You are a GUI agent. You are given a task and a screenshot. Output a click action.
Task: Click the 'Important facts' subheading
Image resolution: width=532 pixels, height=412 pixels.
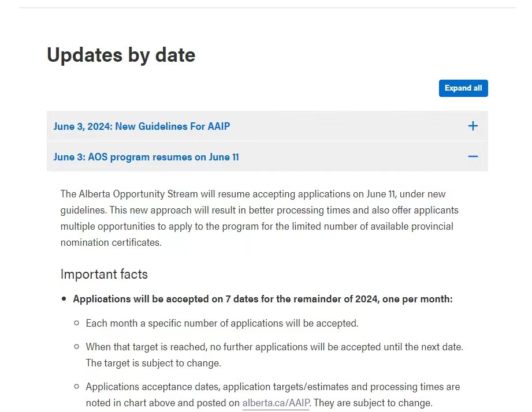(x=104, y=274)
